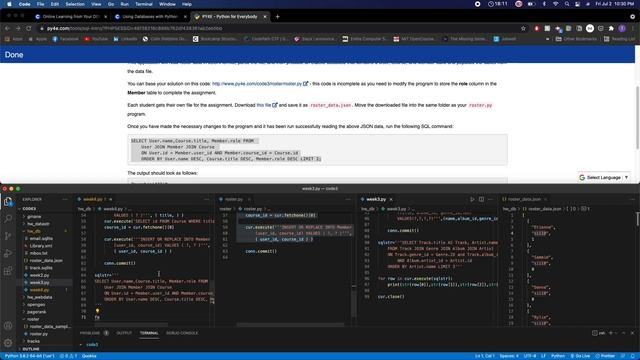The width and height of the screenshot is (640, 360).
Task: Open the Select Language dropdown
Action: pos(604,178)
